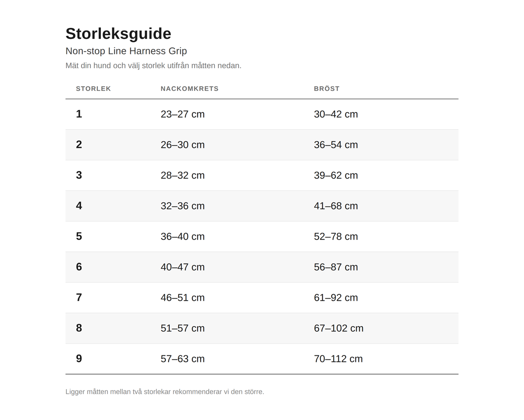The height and width of the screenshot is (420, 524).
Task: Select the 36–40 cm neck measurement
Action: click(183, 236)
